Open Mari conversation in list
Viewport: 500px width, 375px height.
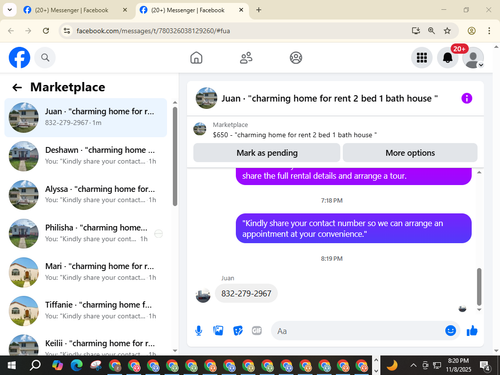(x=86, y=272)
